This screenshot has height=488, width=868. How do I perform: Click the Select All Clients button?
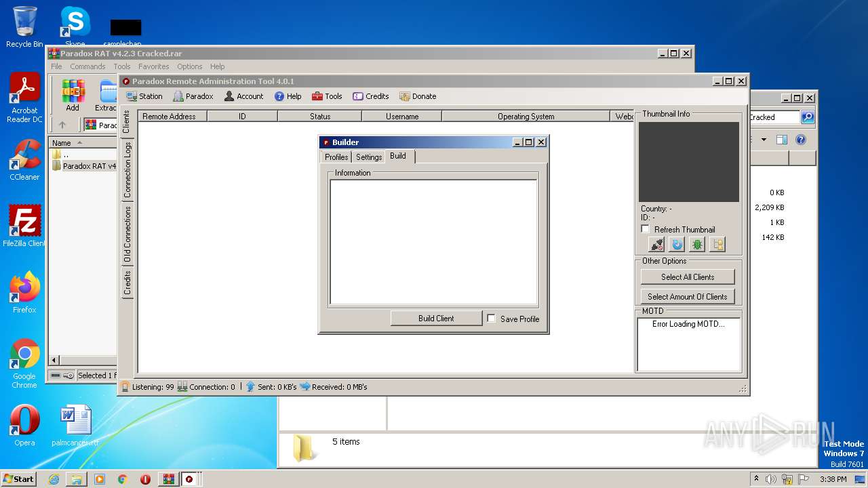coord(688,277)
